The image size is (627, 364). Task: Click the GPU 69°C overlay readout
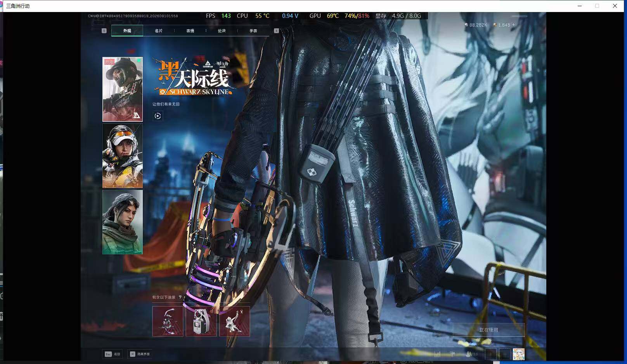pyautogui.click(x=324, y=16)
